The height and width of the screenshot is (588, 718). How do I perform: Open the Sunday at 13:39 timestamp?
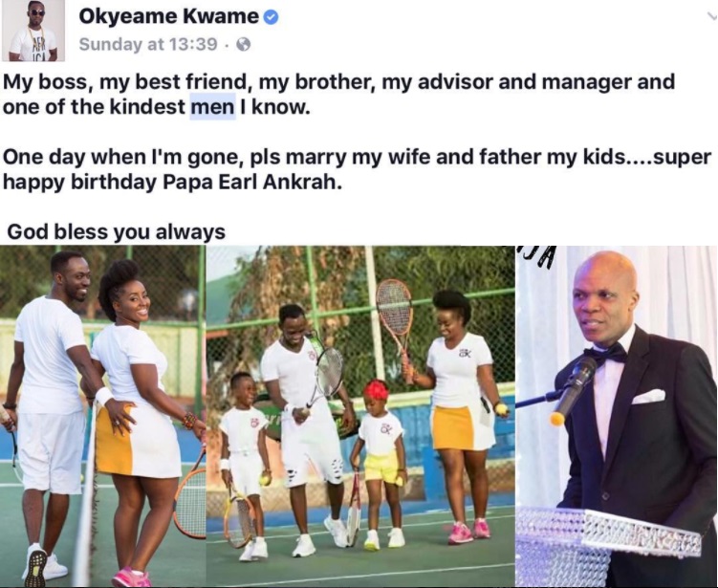pos(148,44)
